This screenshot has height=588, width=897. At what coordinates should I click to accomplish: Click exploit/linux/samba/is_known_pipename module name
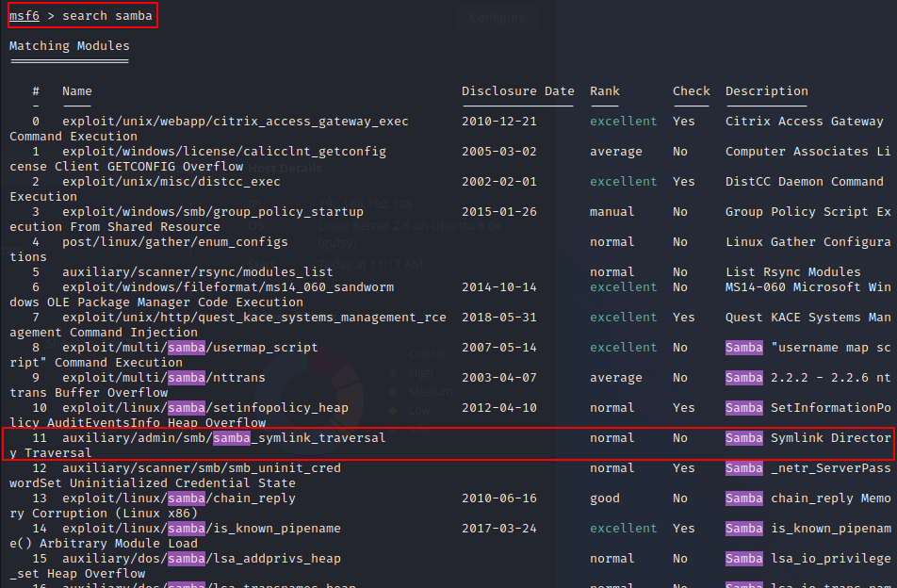[x=202, y=529]
